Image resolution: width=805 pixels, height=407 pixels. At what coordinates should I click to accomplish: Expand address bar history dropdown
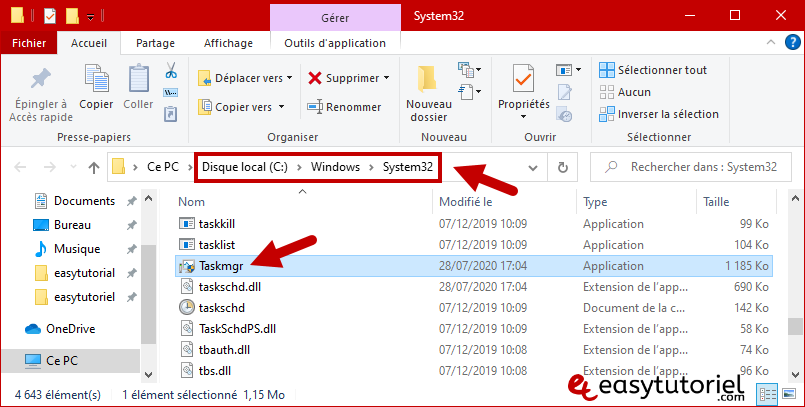click(533, 168)
